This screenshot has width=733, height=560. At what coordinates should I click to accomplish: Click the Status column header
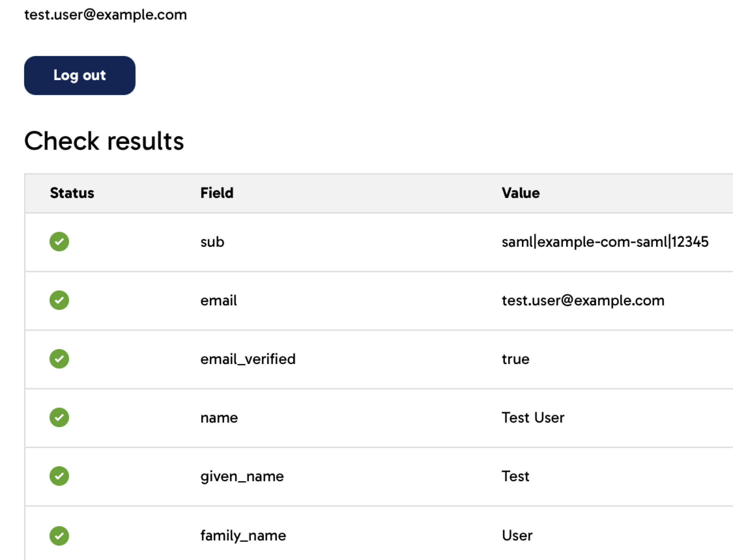(x=72, y=192)
